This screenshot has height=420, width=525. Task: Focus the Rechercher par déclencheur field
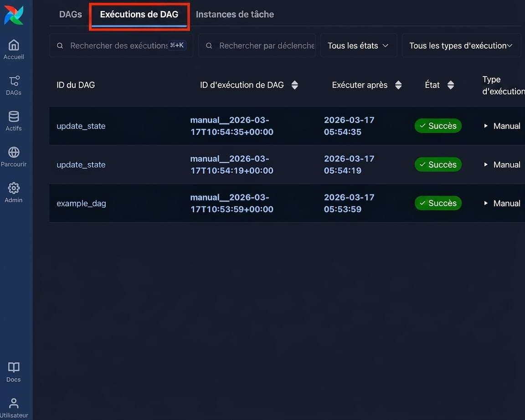pos(257,46)
